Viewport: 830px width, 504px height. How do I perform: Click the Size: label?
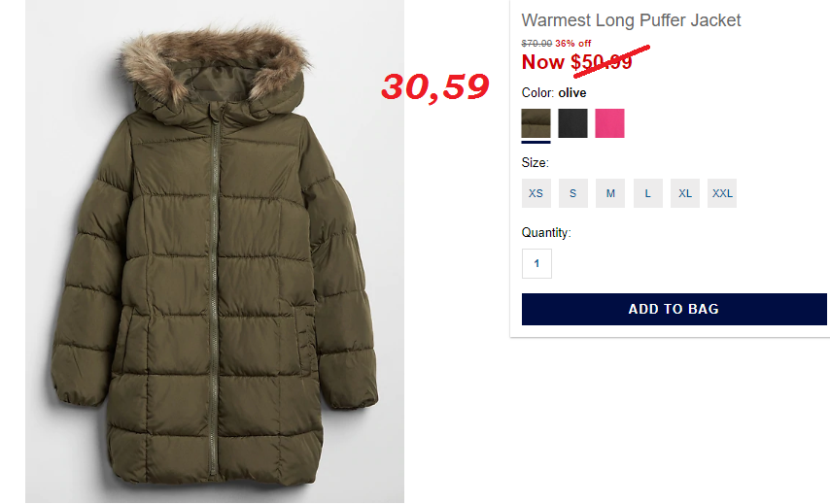pos(535,162)
